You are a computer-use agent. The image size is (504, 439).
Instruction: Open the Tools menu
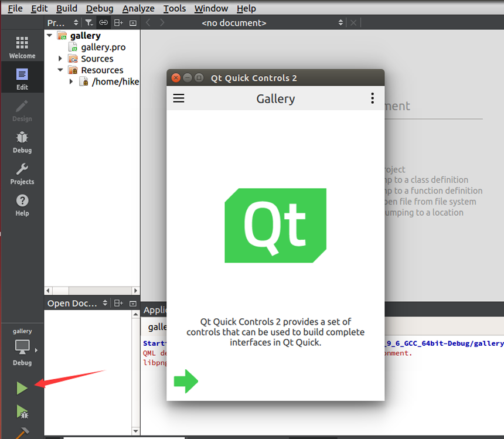point(175,8)
